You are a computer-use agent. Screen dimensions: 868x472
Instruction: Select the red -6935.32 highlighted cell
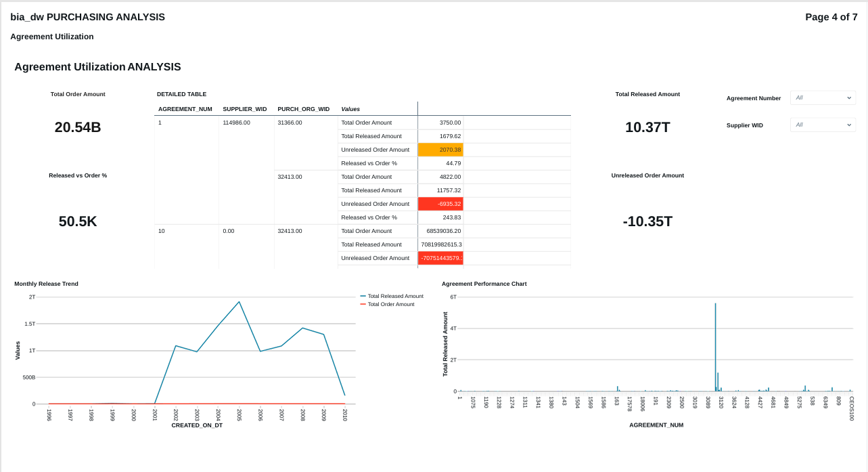point(440,204)
